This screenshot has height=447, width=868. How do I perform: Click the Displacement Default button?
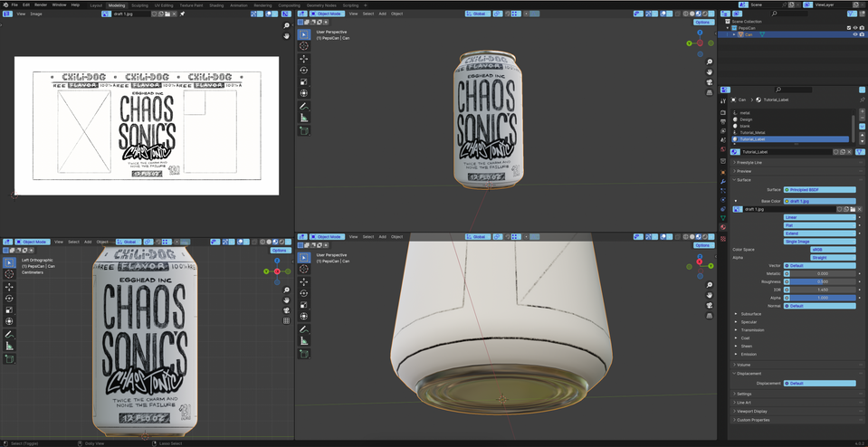(819, 383)
